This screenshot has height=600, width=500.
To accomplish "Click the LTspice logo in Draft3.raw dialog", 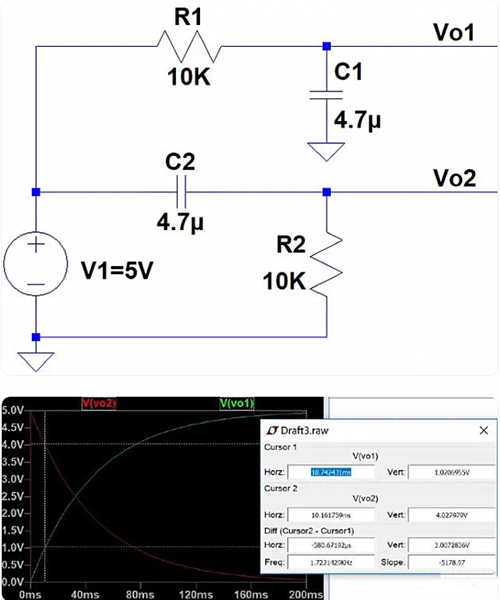I will click(x=272, y=430).
